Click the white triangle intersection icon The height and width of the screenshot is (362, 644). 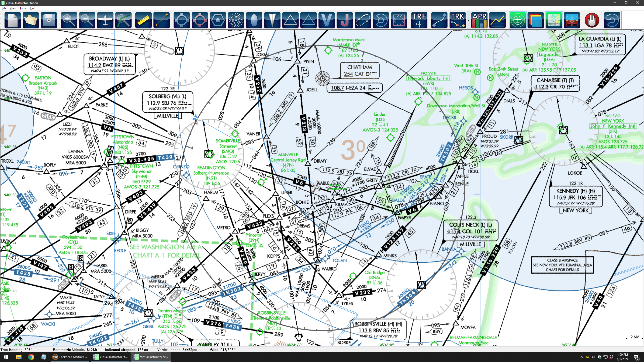[290, 20]
